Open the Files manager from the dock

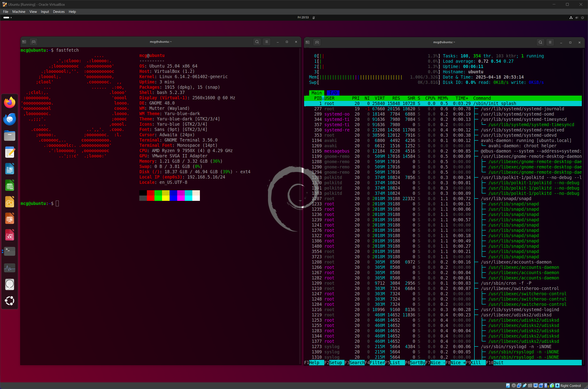(10, 136)
